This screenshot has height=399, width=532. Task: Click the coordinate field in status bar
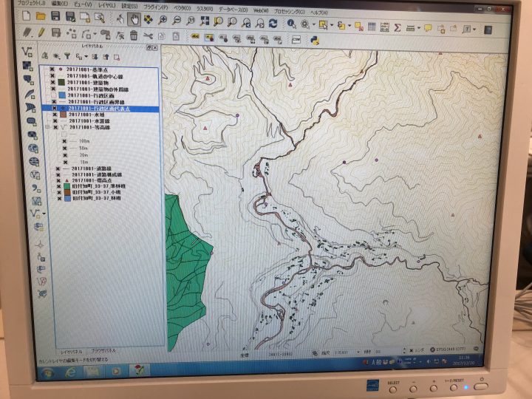[x=280, y=354]
